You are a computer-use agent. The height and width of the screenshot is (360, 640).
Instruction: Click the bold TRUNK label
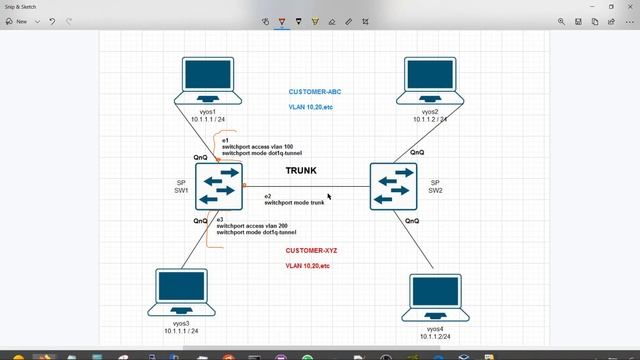(x=301, y=171)
